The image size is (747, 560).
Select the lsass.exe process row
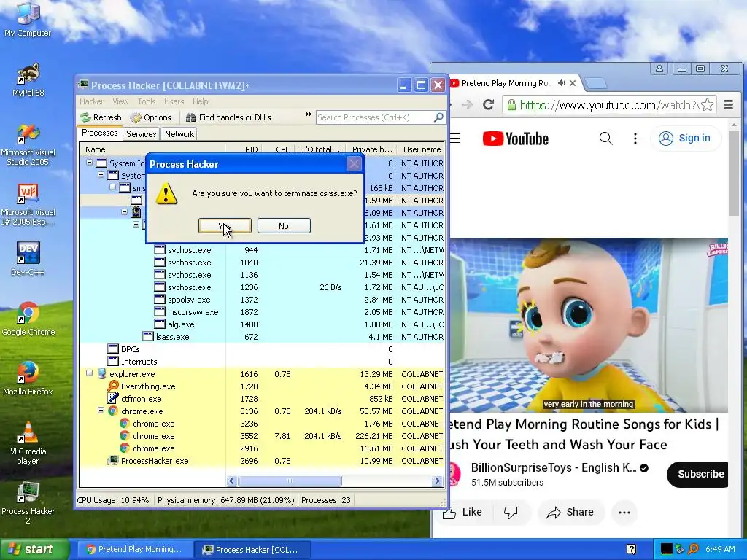click(x=261, y=337)
